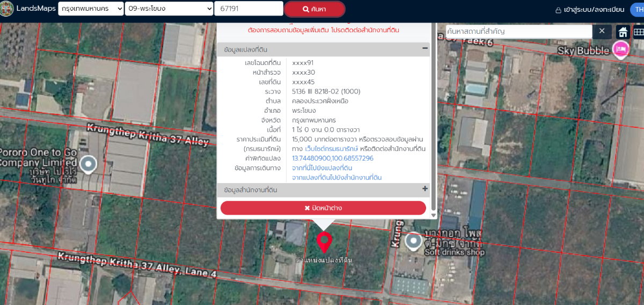Click the TH language button
Viewport: 644px width, 305px height.
[x=638, y=10]
